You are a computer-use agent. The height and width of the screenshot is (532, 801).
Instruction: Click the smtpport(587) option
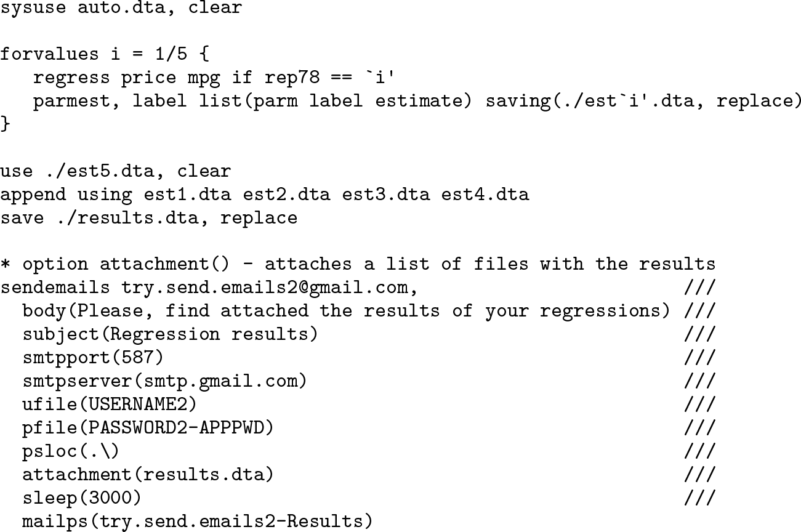tap(94, 358)
